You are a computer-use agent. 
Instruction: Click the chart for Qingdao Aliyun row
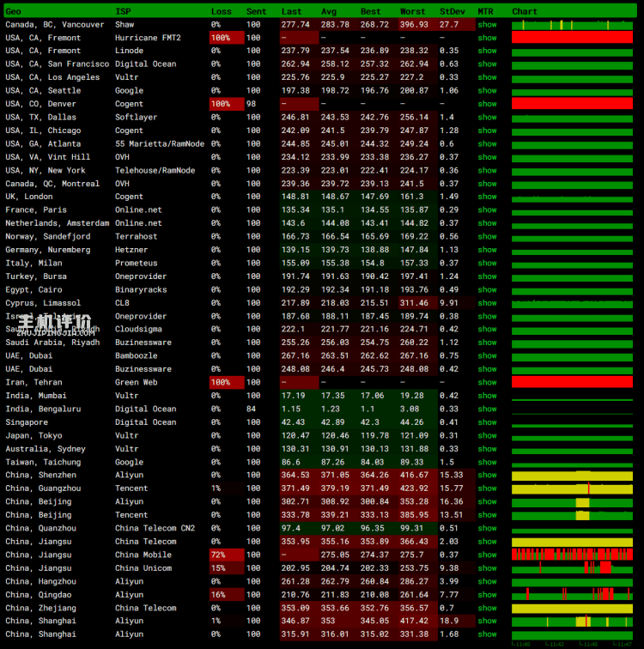pyautogui.click(x=572, y=595)
